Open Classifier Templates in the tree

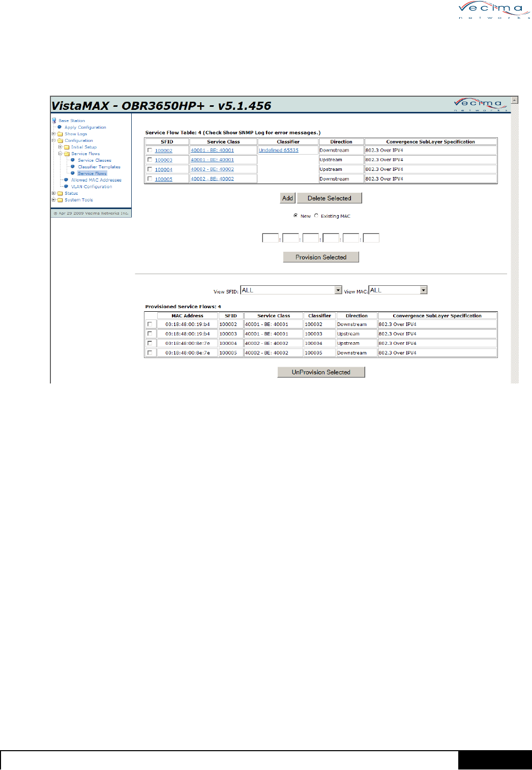(99, 167)
